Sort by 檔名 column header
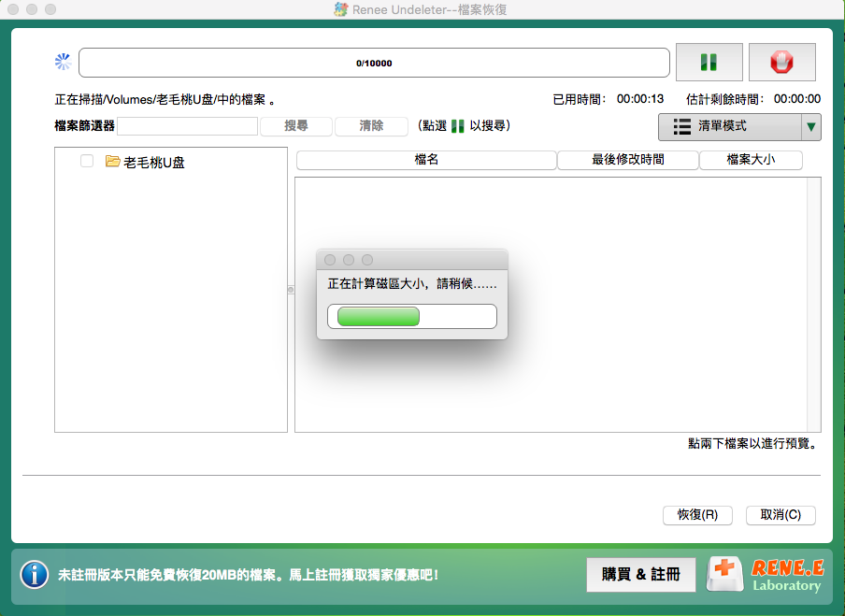 pos(426,160)
